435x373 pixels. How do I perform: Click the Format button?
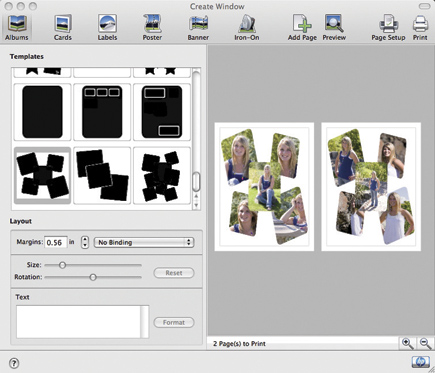[174, 322]
